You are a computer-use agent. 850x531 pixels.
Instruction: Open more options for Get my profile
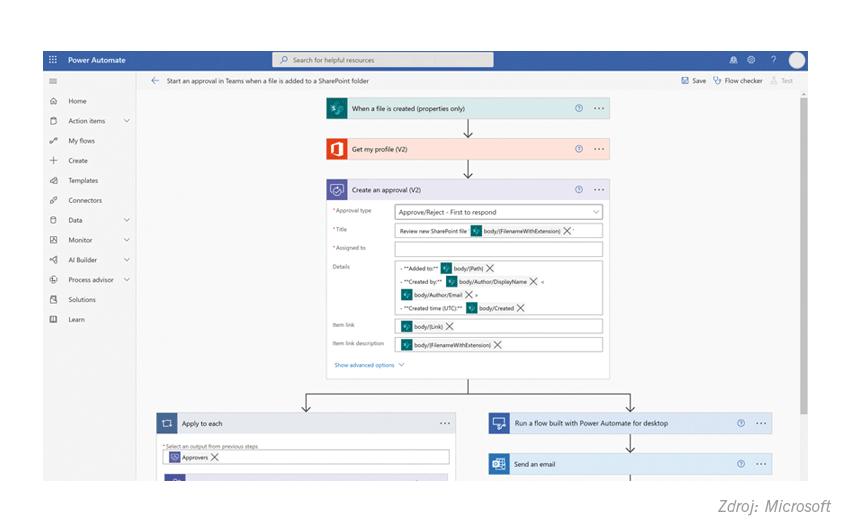[599, 149]
